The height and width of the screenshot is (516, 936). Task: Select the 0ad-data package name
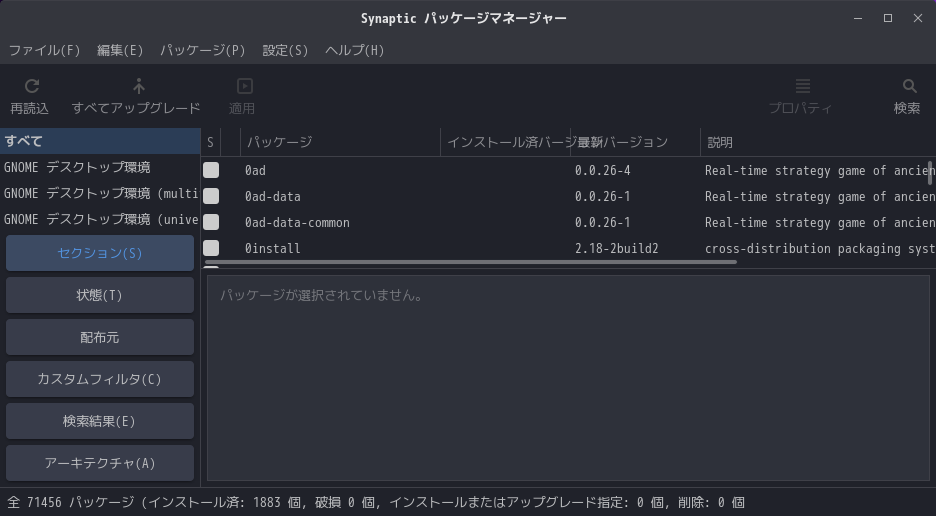tap(272, 196)
